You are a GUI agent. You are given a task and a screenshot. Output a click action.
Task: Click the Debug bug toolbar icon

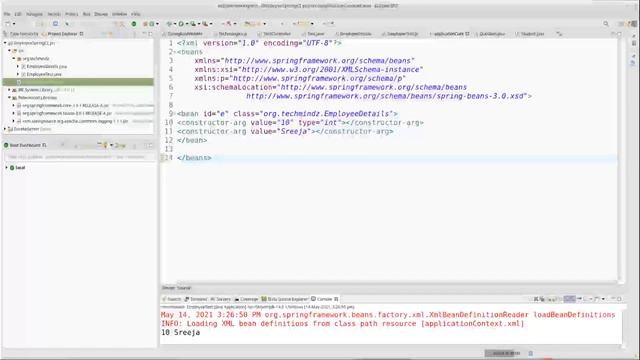(169, 24)
